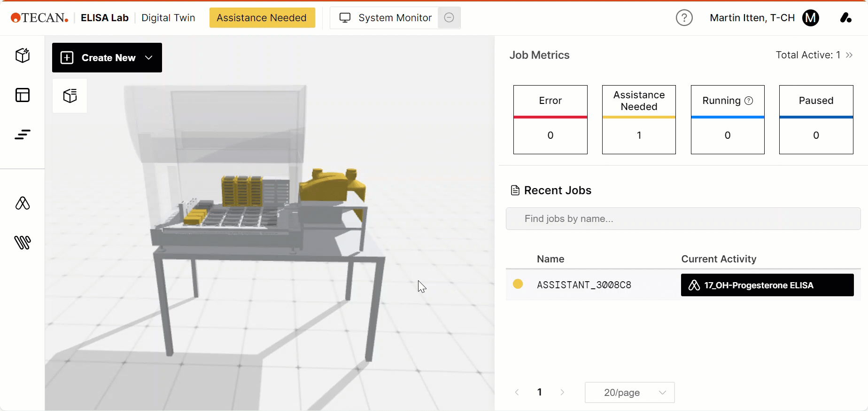The image size is (868, 411).
Task: Select the Running metric card
Action: [x=728, y=119]
